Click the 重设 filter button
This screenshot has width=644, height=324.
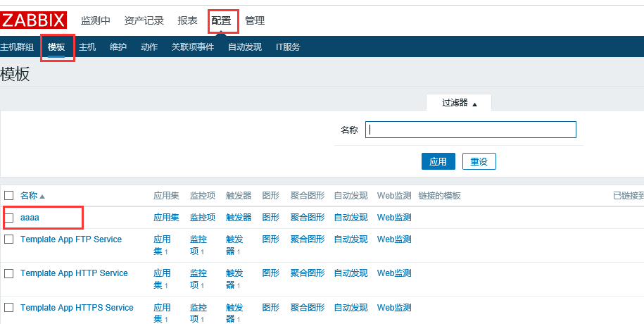479,161
